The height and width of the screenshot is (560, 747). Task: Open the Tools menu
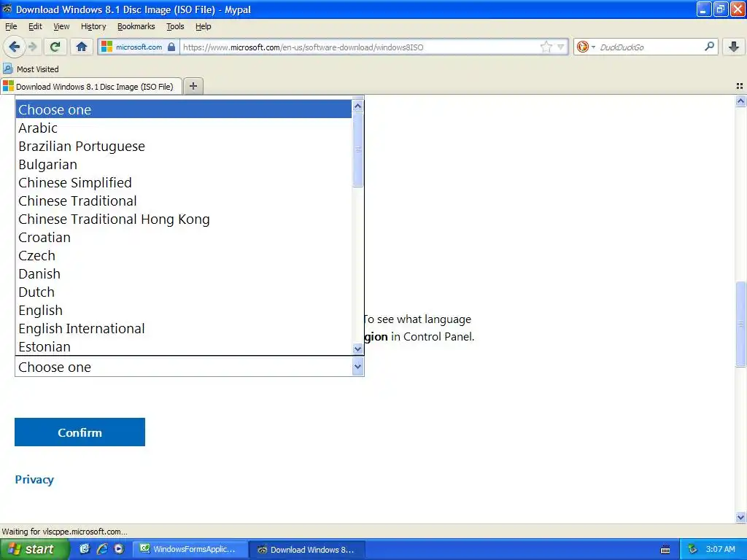(x=175, y=26)
